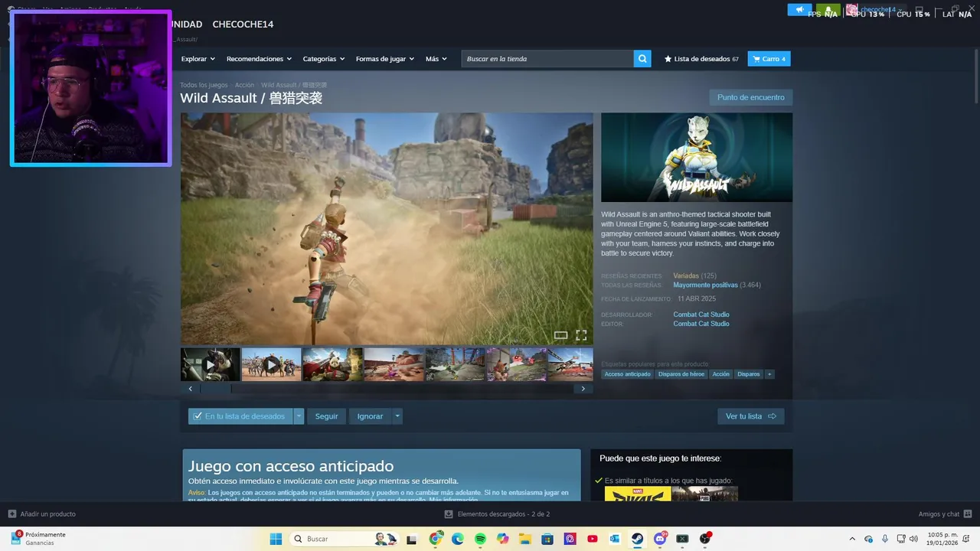This screenshot has width=980, height=551.
Task: Open Spotify from the taskbar
Action: [x=480, y=539]
